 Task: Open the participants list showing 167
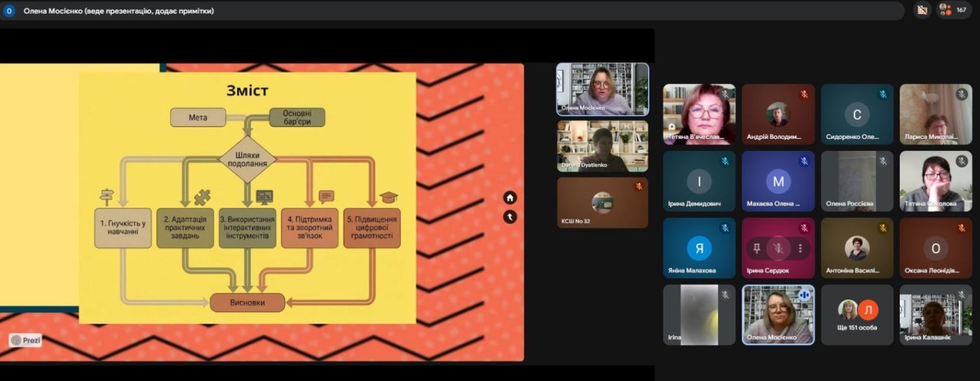point(954,10)
